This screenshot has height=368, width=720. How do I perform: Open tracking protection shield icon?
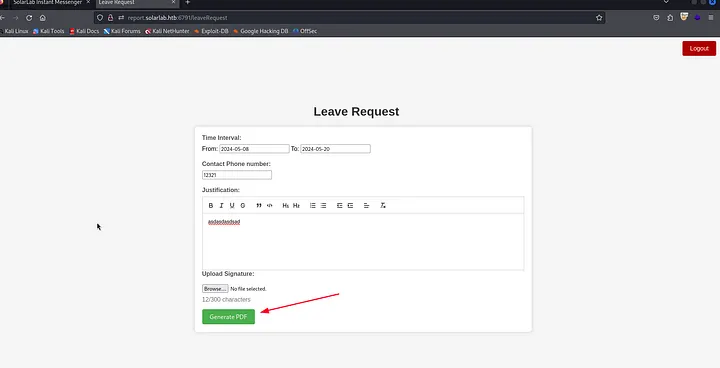coord(100,17)
